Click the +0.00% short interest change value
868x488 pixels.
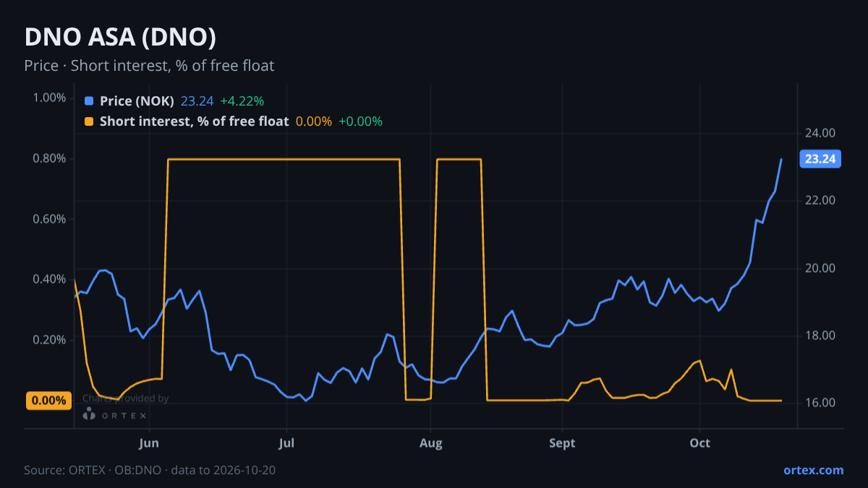coord(360,121)
